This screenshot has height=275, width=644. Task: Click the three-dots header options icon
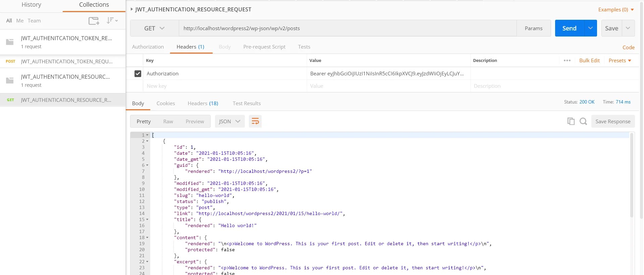pos(567,61)
